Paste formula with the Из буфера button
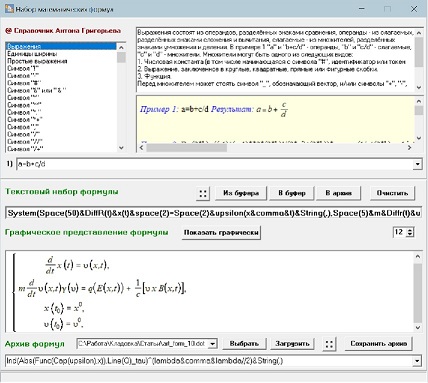 241,193
